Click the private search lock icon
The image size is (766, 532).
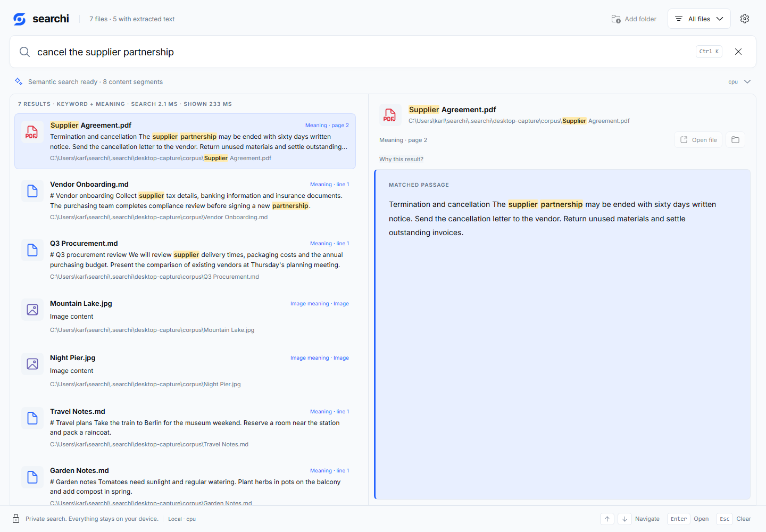(16, 519)
